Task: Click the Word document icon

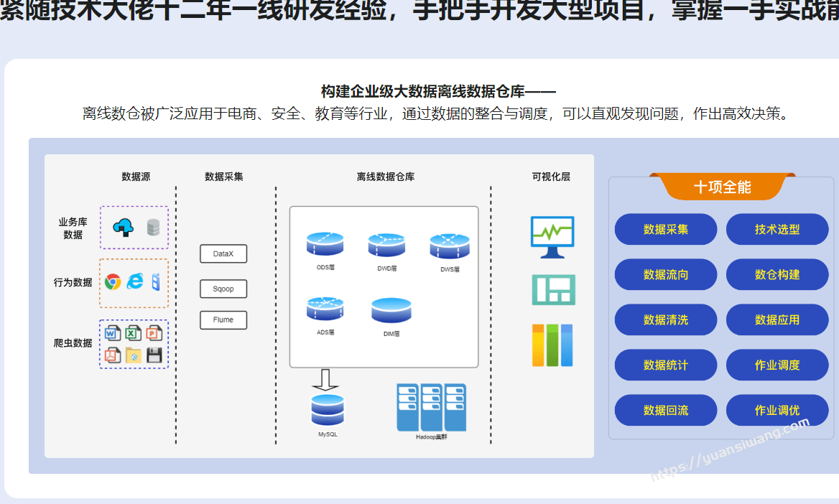Action: click(112, 333)
